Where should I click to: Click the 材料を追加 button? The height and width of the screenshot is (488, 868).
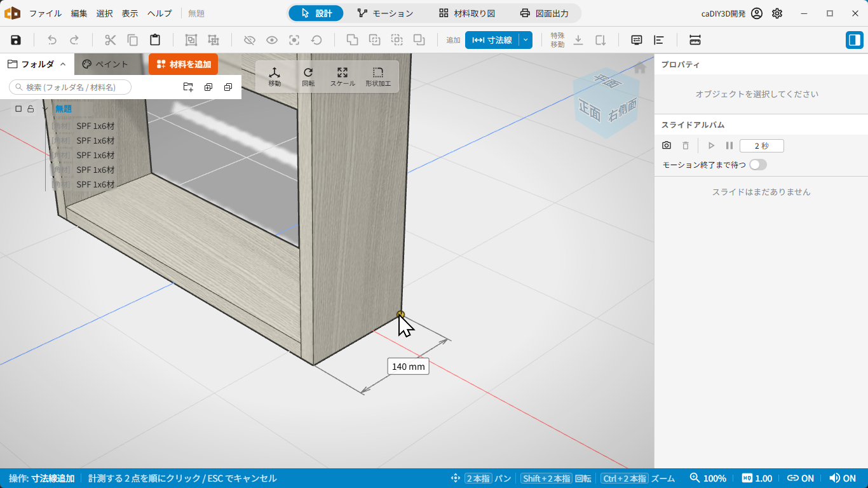click(183, 64)
